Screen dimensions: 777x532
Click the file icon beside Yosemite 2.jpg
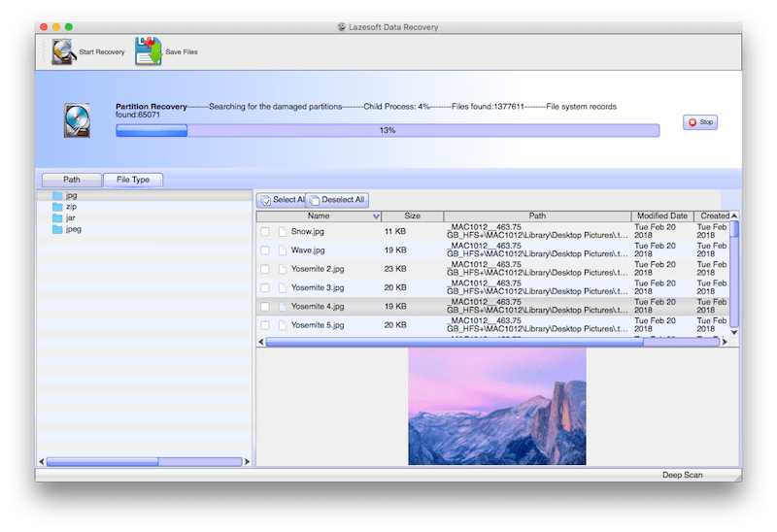[x=283, y=269]
